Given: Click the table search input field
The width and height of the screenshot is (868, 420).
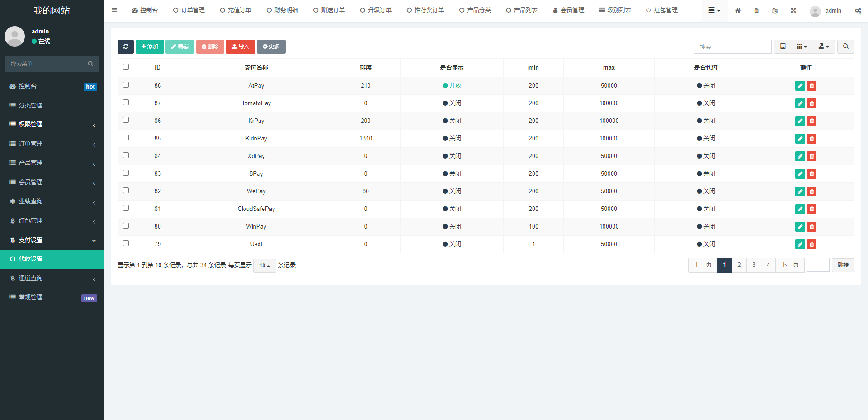Looking at the screenshot, I should pyautogui.click(x=732, y=47).
